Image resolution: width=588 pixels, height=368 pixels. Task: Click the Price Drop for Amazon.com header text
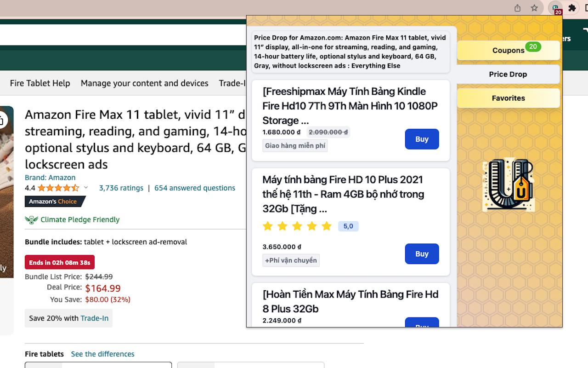pyautogui.click(x=351, y=52)
